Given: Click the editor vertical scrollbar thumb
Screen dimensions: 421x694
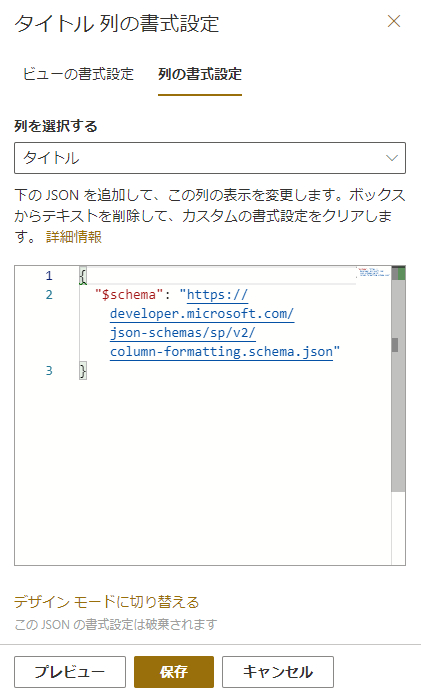Looking at the screenshot, I should tap(398, 378).
